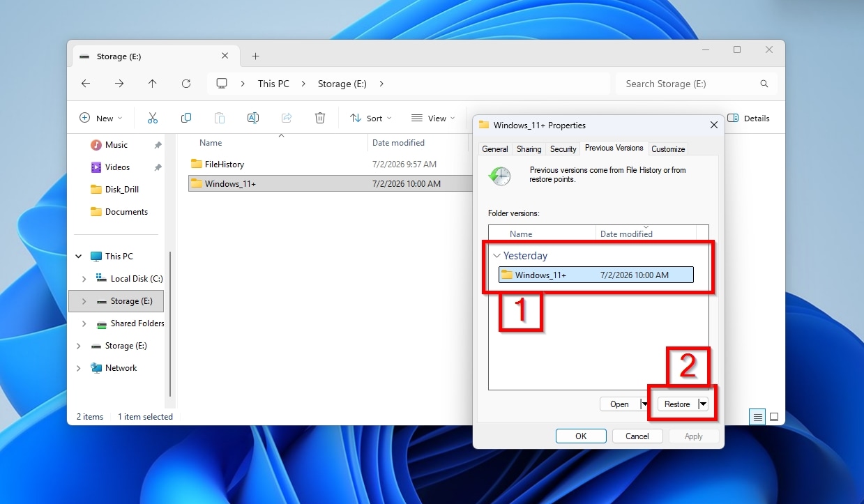Go up one folder level arrow
Image resolution: width=864 pixels, height=504 pixels.
click(153, 84)
